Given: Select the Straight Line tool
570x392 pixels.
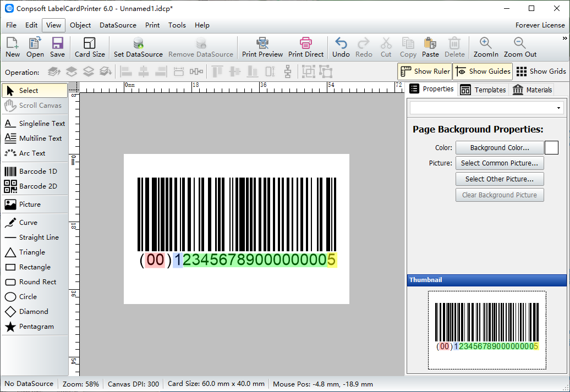Looking at the screenshot, I should click(35, 238).
